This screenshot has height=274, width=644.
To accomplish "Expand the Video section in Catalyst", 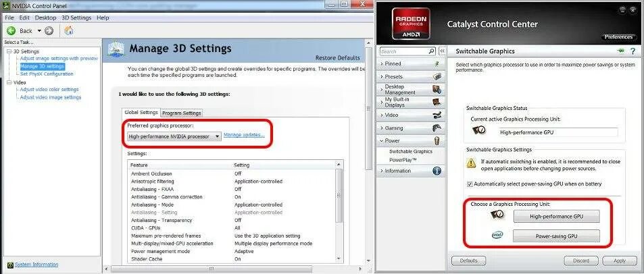I will click(x=412, y=115).
